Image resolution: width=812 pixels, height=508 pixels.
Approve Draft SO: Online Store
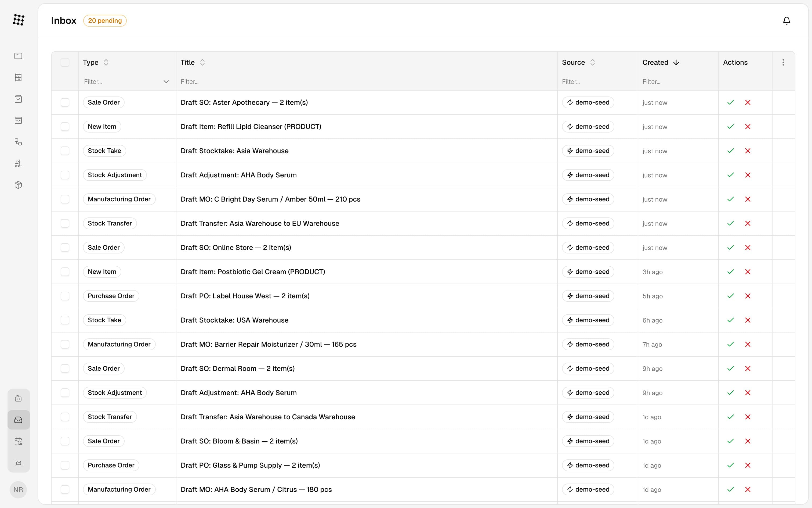[730, 248]
